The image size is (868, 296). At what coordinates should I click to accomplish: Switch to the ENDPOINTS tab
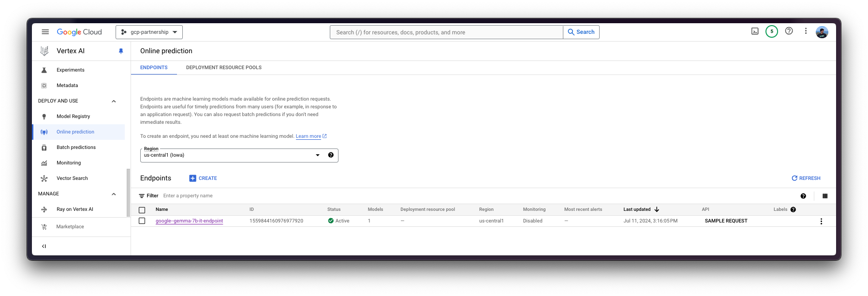154,68
